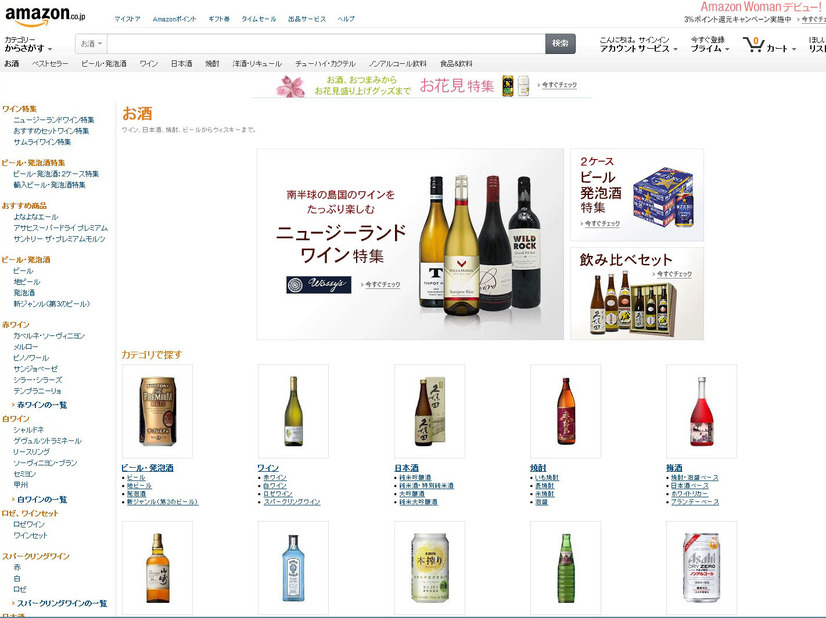Open the search category dropdown お酒
826x618 pixels.
tap(91, 44)
